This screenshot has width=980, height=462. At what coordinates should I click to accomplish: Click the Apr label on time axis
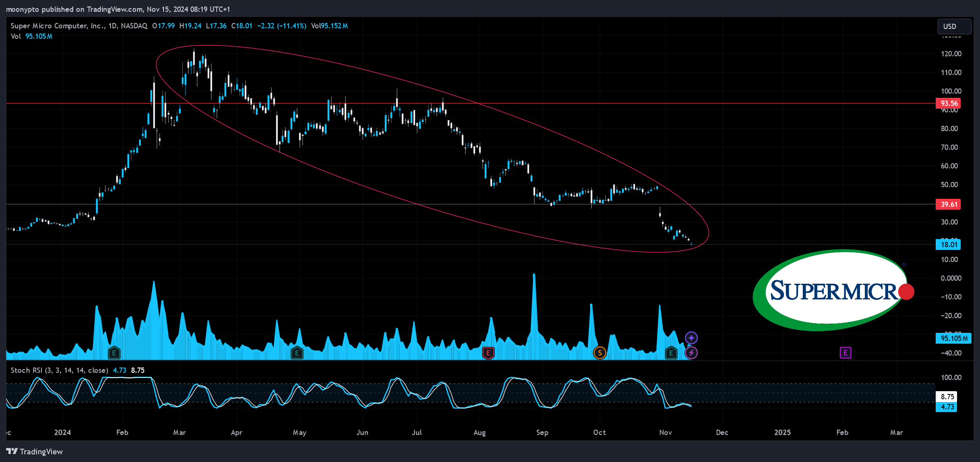(x=236, y=432)
